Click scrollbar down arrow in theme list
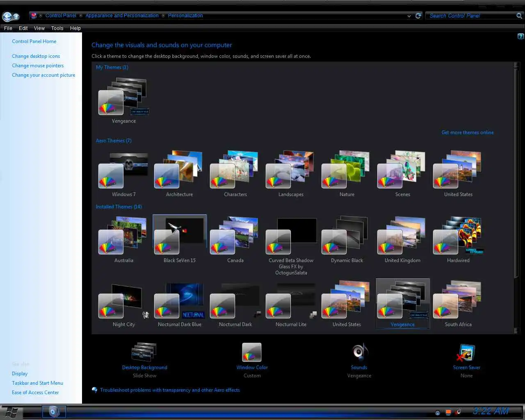This screenshot has height=420, width=525. [x=516, y=331]
